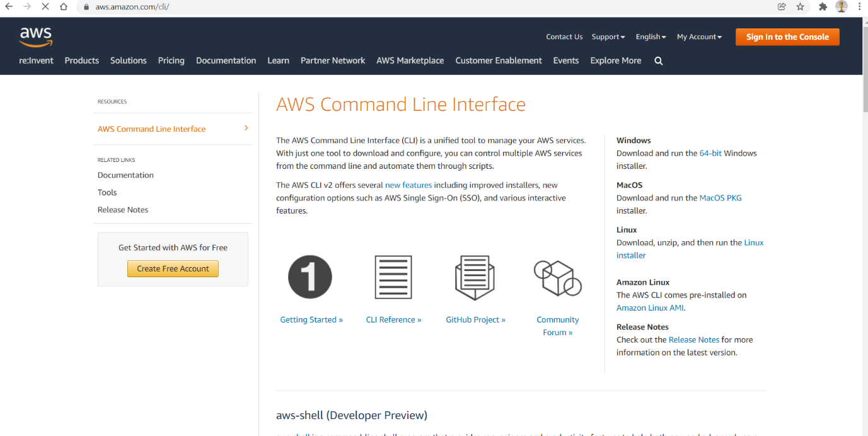Click the AWS logo in the header
This screenshot has height=436, width=868.
[36, 37]
